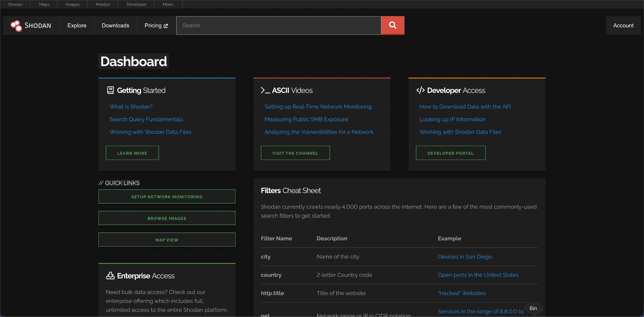Go to the Downloads page
Viewport: 644px width, 317px height.
[115, 25]
